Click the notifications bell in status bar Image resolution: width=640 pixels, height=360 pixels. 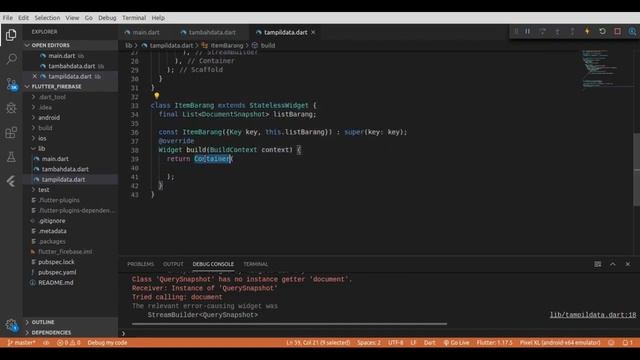627,343
